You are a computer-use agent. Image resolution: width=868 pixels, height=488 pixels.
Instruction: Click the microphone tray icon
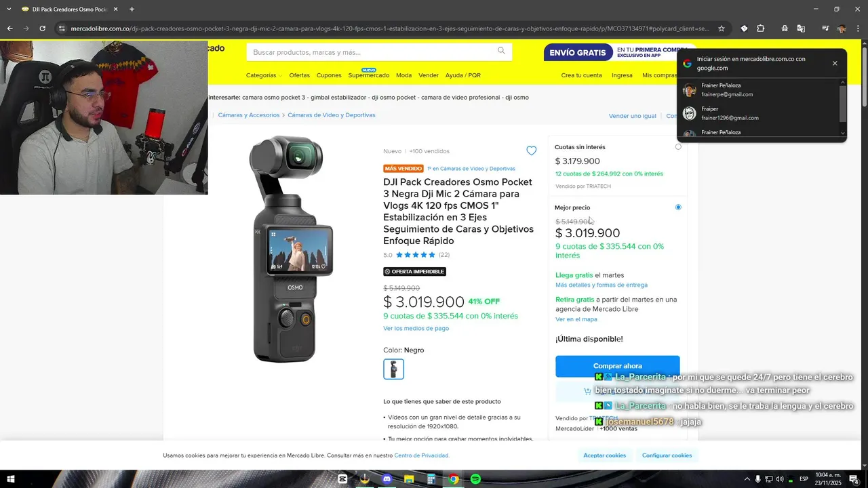click(758, 479)
